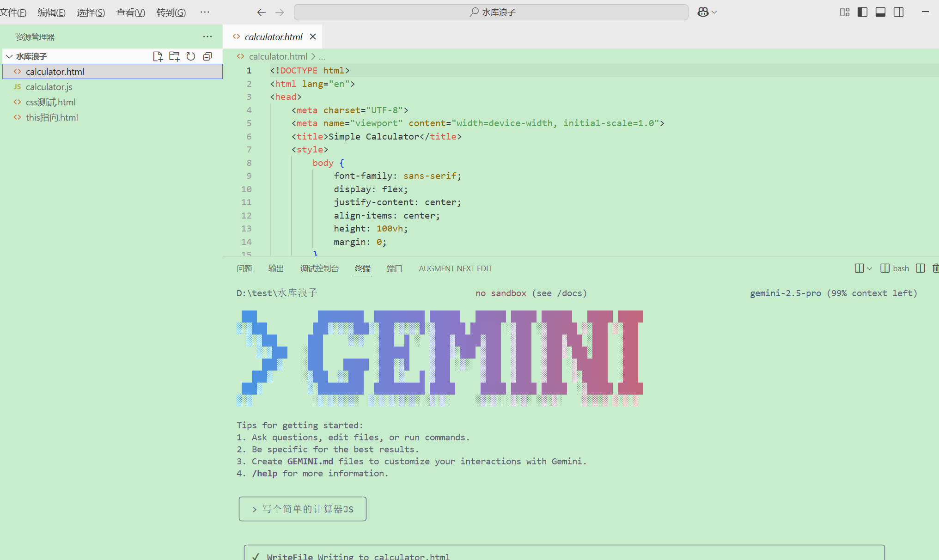Close the calculator.html editor tab
Image resolution: width=939 pixels, height=560 pixels.
(x=313, y=37)
